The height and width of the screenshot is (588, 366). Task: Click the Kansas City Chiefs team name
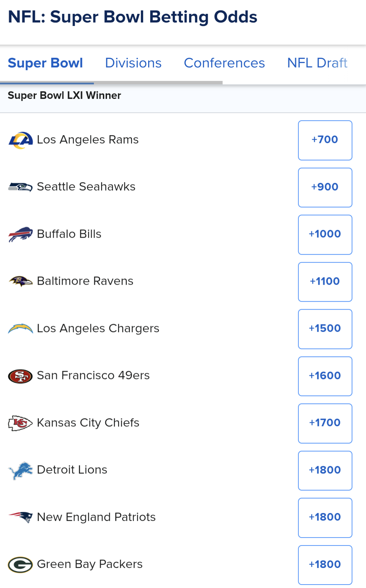tap(88, 423)
